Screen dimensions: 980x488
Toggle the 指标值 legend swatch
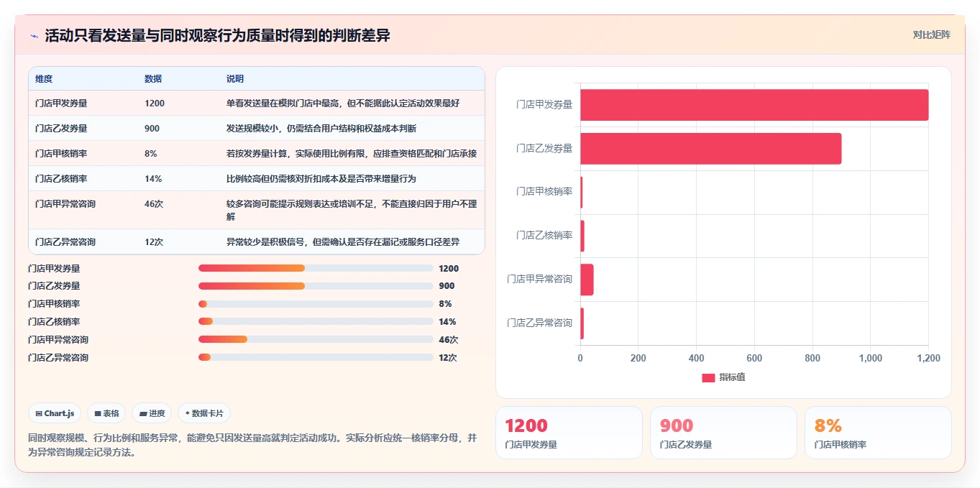tap(708, 377)
